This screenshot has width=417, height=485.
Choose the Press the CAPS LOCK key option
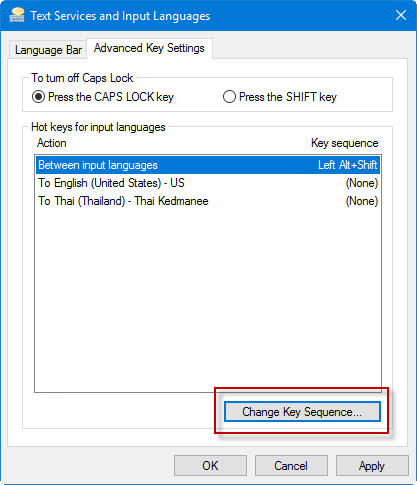pyautogui.click(x=103, y=97)
